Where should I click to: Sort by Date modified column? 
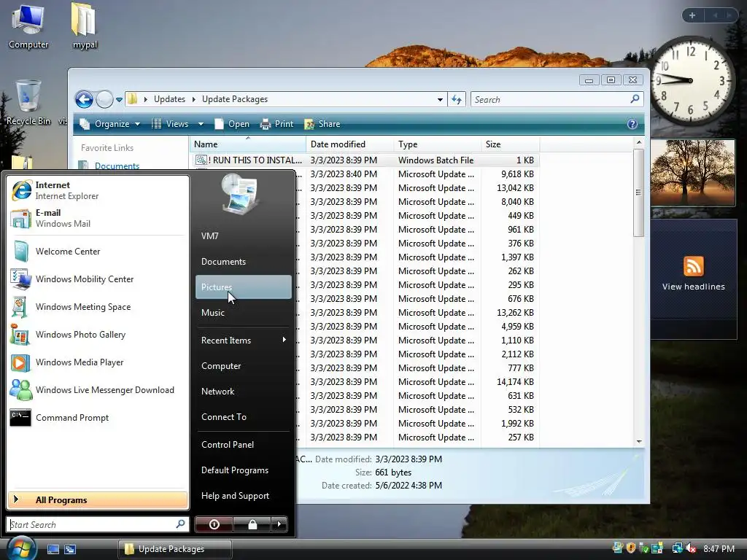pyautogui.click(x=349, y=144)
